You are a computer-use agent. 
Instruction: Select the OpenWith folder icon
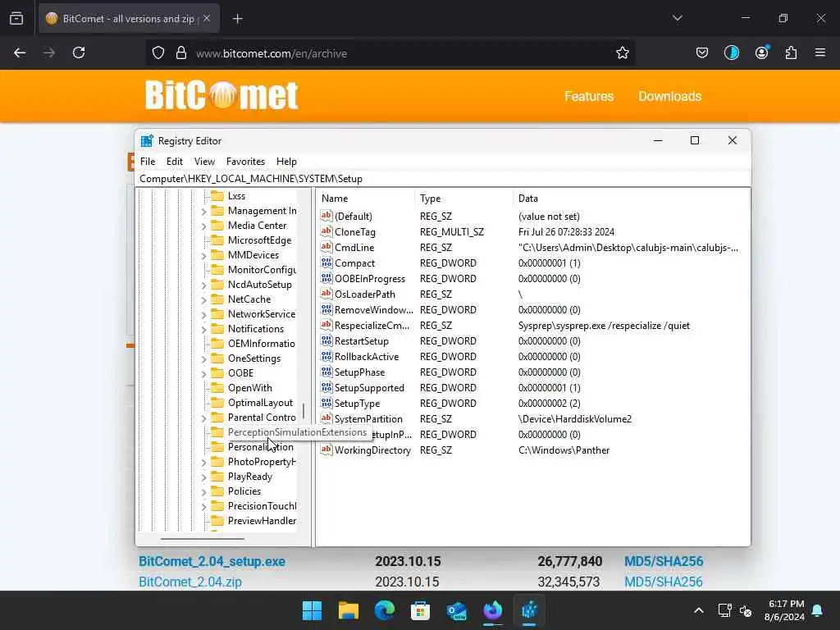point(217,387)
